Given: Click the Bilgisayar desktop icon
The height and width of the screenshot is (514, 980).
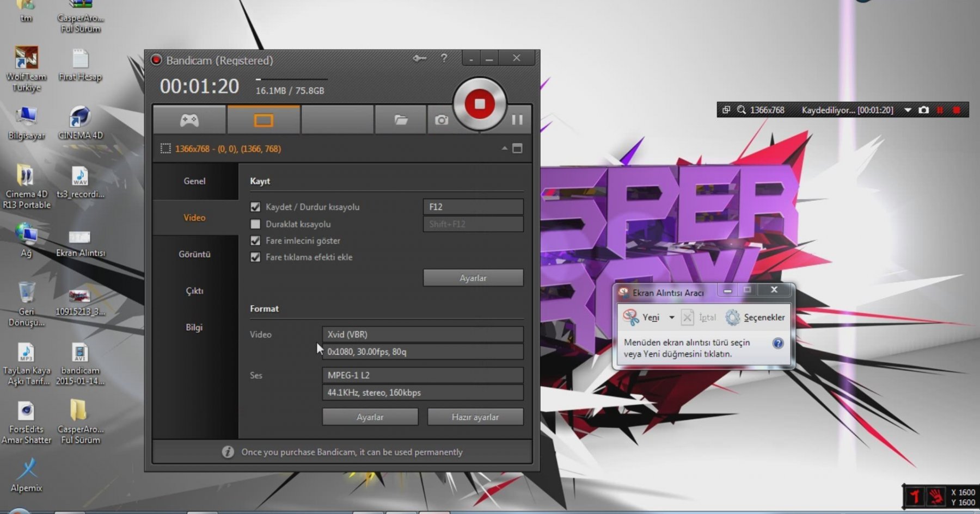Looking at the screenshot, I should pos(26,123).
